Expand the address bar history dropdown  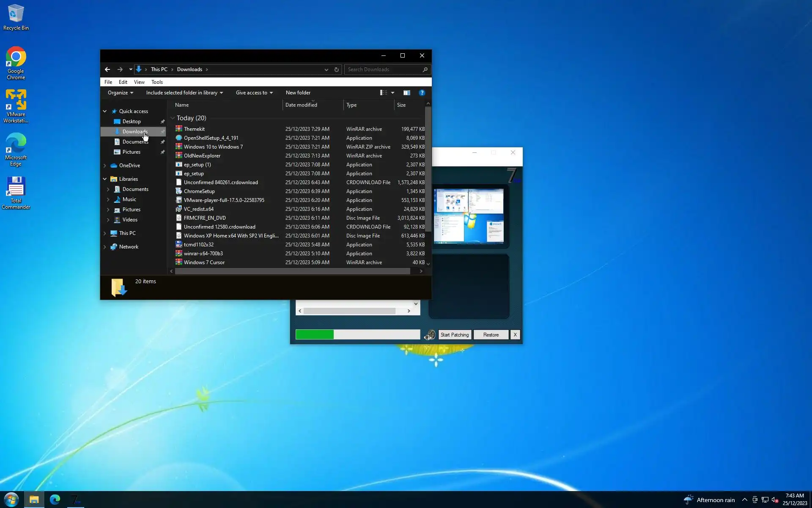pyautogui.click(x=326, y=69)
